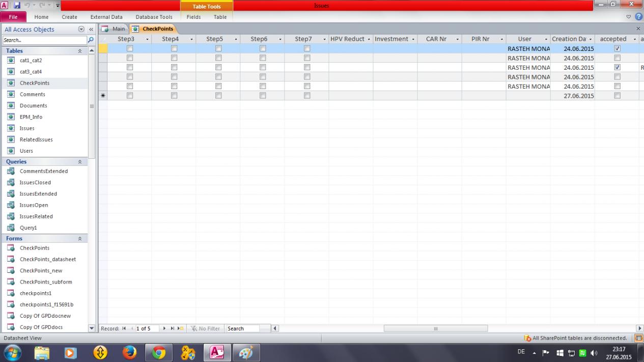Switch to the Main document tab

coord(114,29)
